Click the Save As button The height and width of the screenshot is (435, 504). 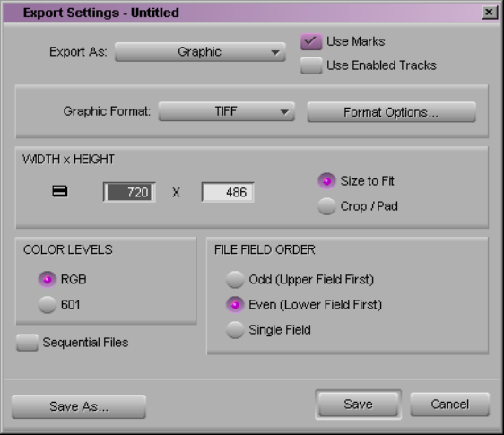pos(79,406)
